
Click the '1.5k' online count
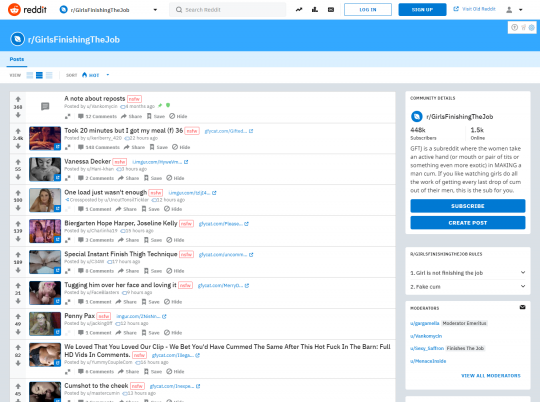pyautogui.click(x=477, y=130)
